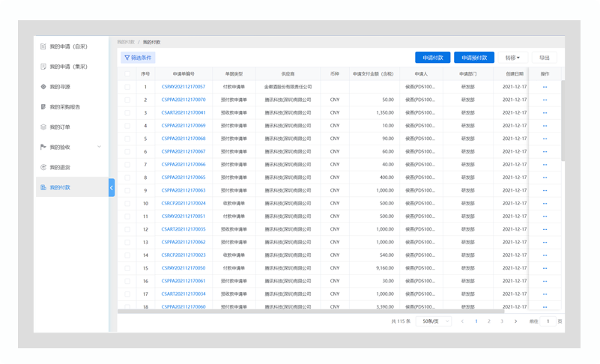
Task: Open 我的申请（集采）menu item
Action: click(73, 67)
